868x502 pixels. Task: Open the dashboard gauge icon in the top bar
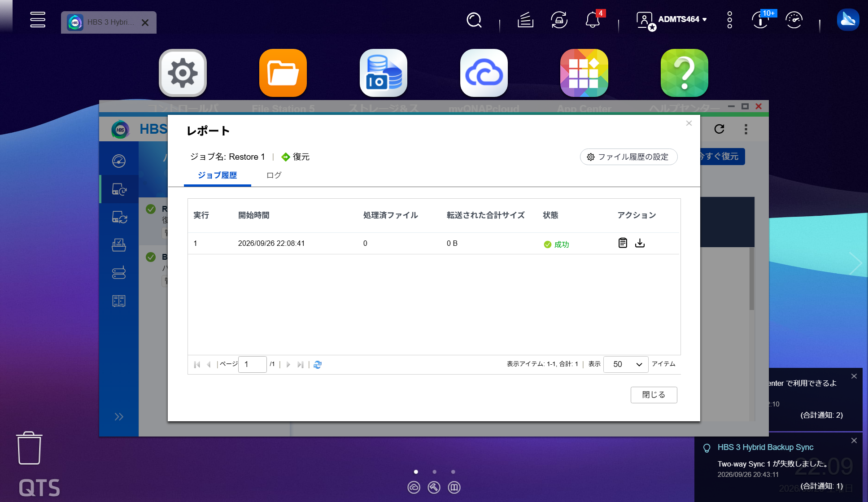click(x=794, y=20)
